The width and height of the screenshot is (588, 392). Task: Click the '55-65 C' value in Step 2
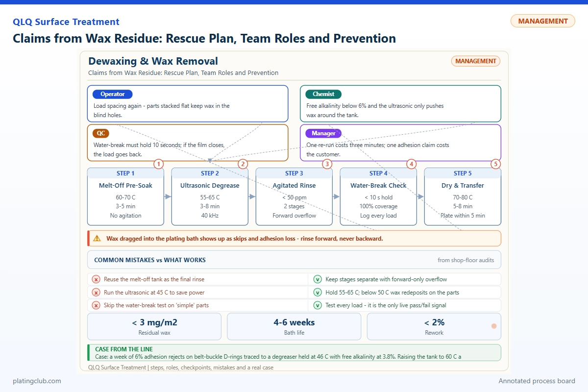coord(210,197)
